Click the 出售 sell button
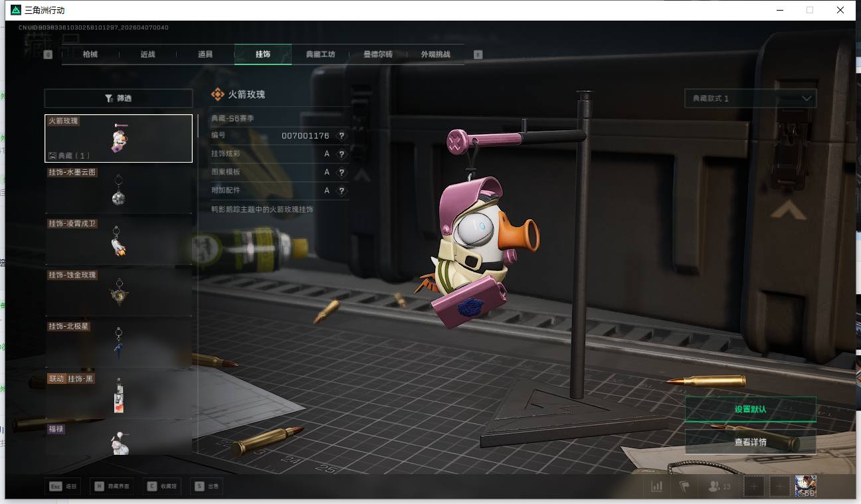This screenshot has height=504, width=861. pyautogui.click(x=207, y=486)
